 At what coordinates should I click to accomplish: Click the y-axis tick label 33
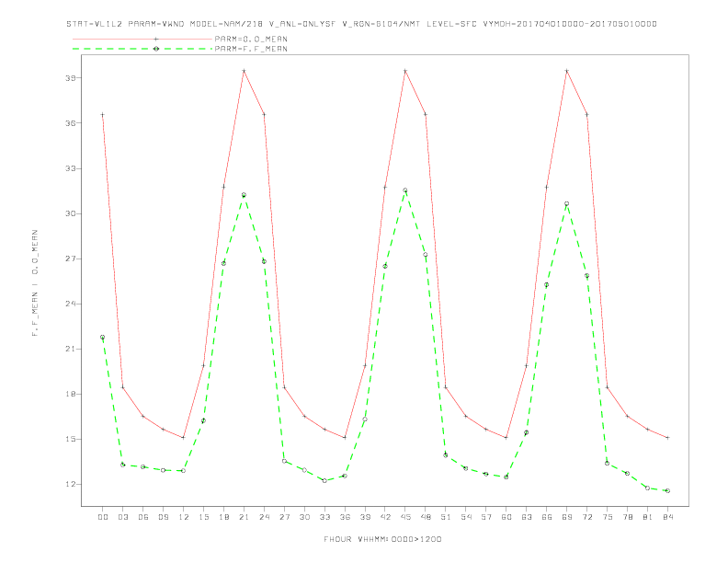(x=71, y=168)
